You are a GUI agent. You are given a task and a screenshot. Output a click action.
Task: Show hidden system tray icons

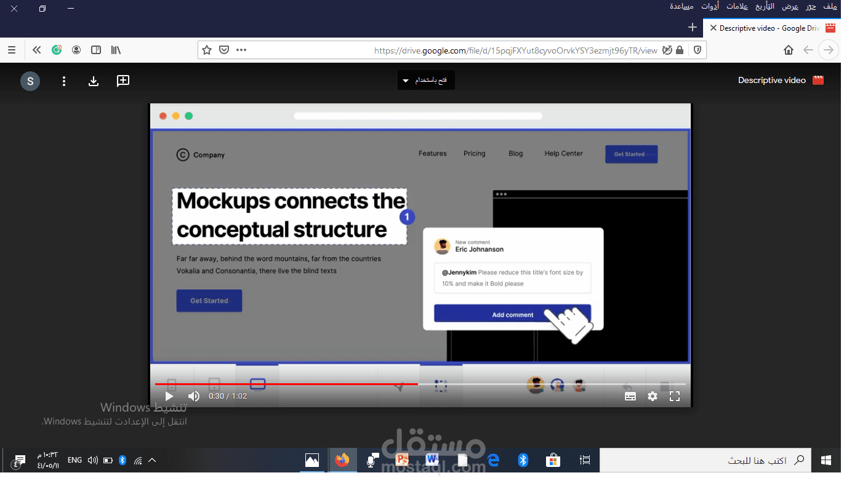coord(152,460)
